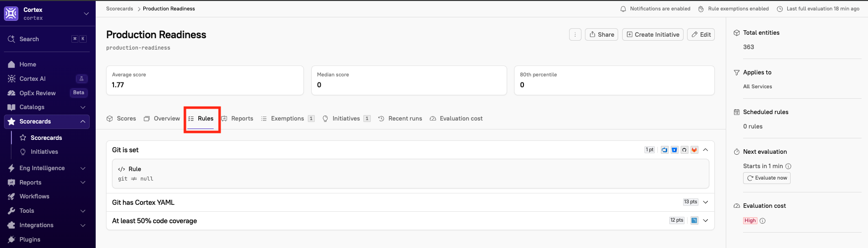Switch to the Exemptions tab
The width and height of the screenshot is (868, 248).
click(x=288, y=119)
